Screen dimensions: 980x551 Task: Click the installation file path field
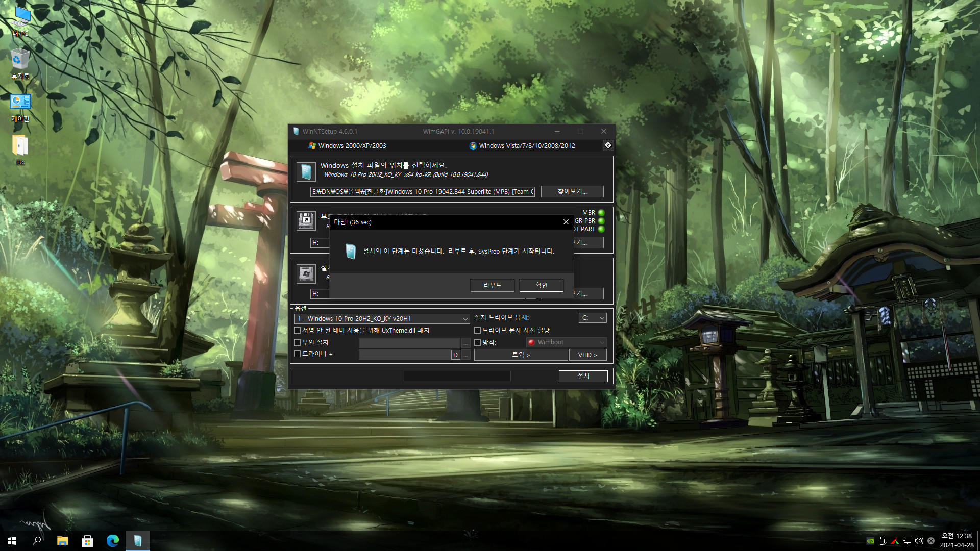point(423,192)
